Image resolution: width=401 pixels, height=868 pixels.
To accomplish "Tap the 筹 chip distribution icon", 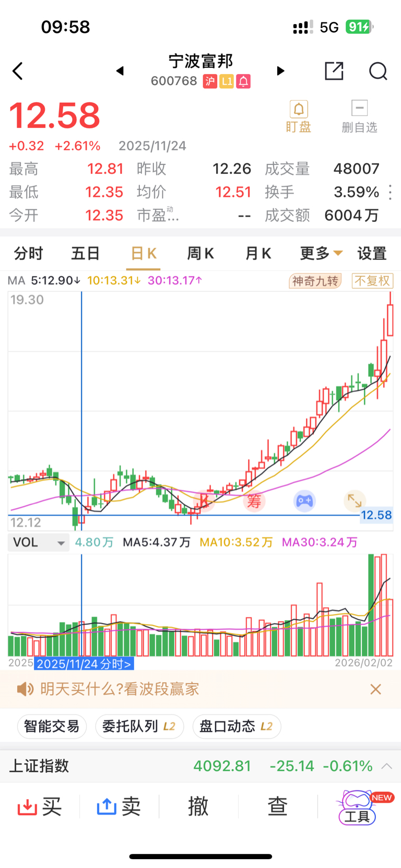I will click(x=254, y=501).
